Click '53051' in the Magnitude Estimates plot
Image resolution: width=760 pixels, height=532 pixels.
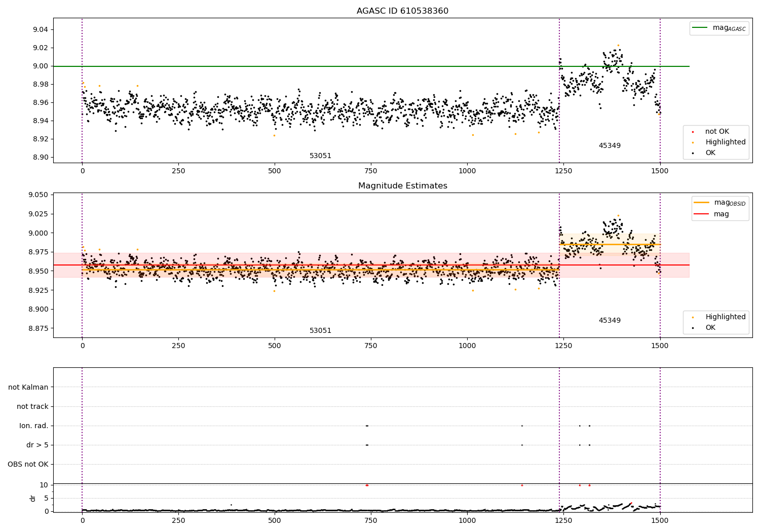pos(320,331)
